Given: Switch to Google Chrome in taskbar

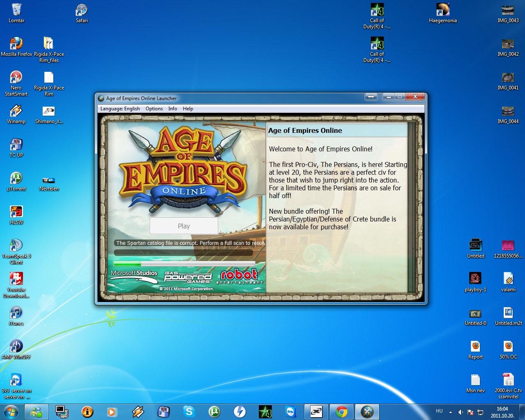Looking at the screenshot, I should point(342,411).
